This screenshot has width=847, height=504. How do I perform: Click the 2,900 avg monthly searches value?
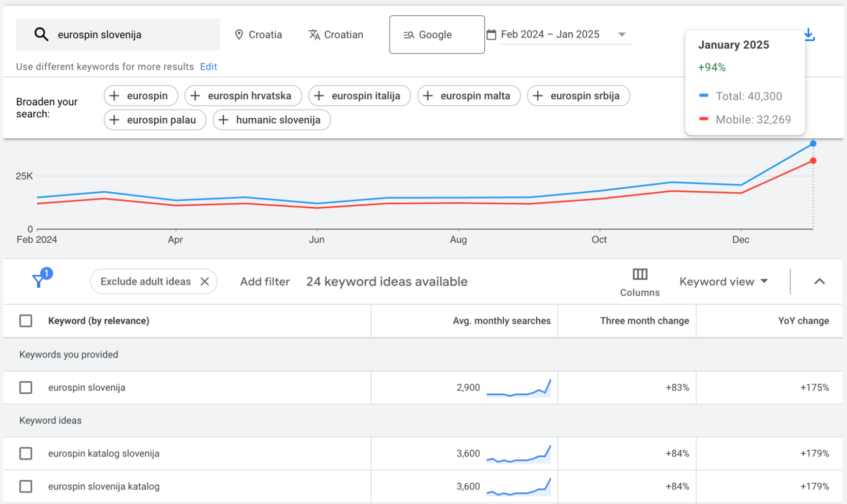point(468,388)
